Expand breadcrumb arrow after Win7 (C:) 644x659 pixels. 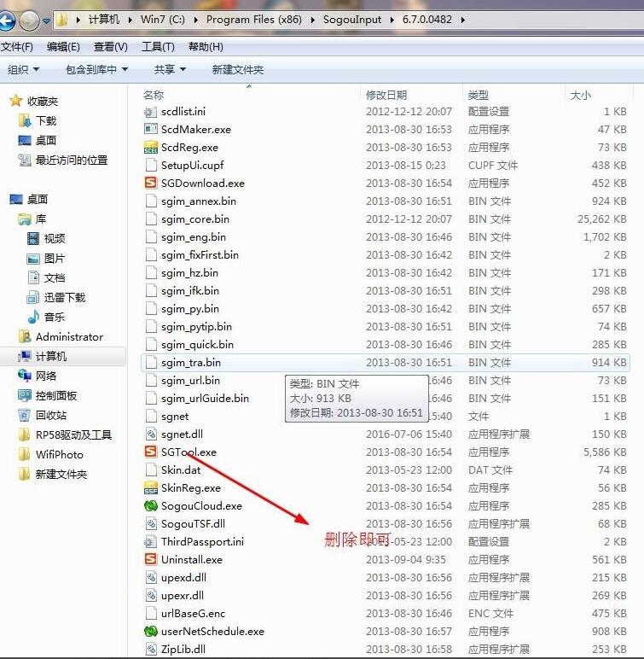[x=196, y=20]
